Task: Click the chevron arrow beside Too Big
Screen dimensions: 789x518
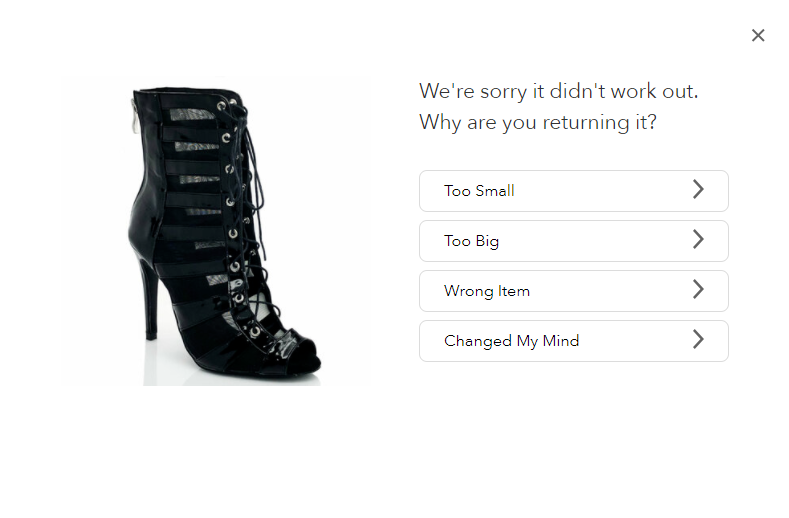Action: click(x=698, y=239)
